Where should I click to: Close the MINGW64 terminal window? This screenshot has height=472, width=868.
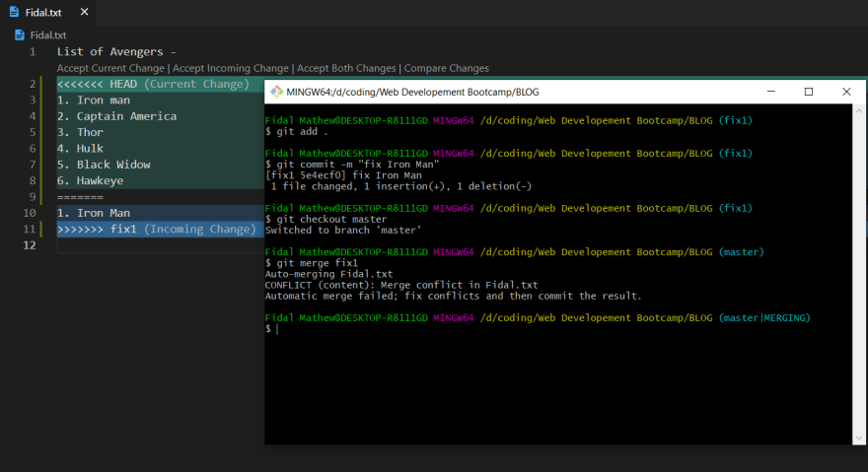(x=846, y=92)
